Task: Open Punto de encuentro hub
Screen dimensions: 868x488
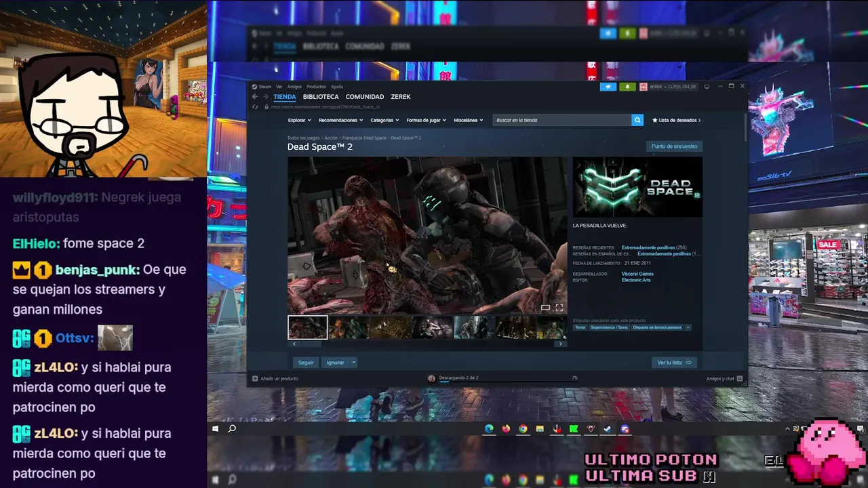Action: (x=674, y=146)
